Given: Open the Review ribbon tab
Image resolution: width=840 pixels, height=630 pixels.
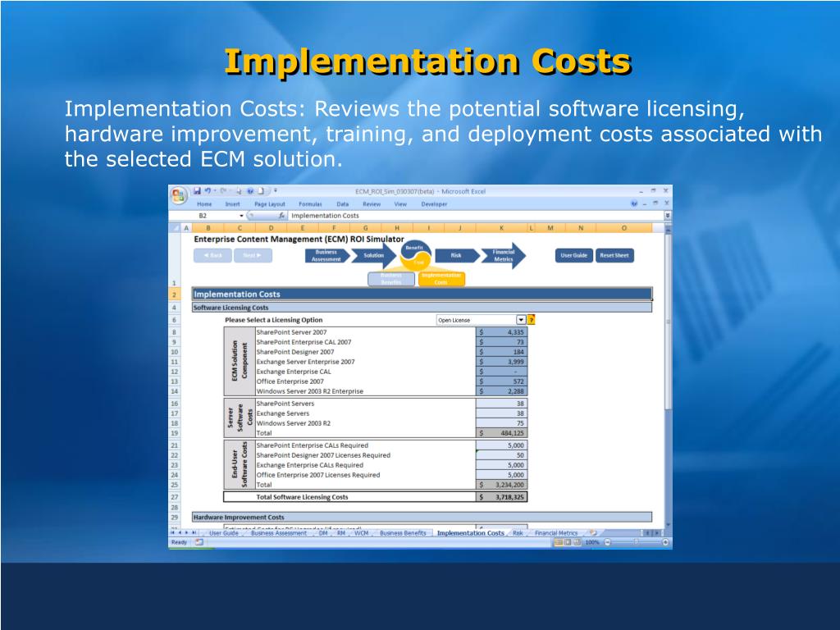Looking at the screenshot, I should point(372,204).
